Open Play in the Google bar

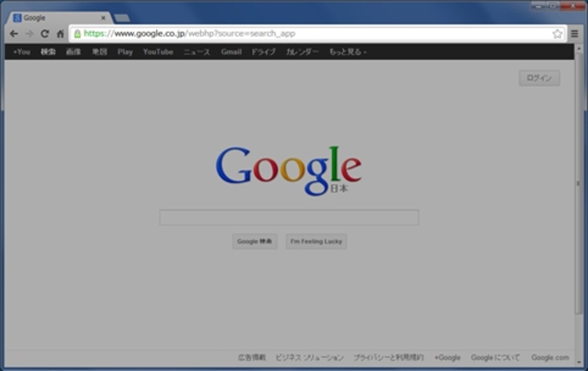(125, 52)
